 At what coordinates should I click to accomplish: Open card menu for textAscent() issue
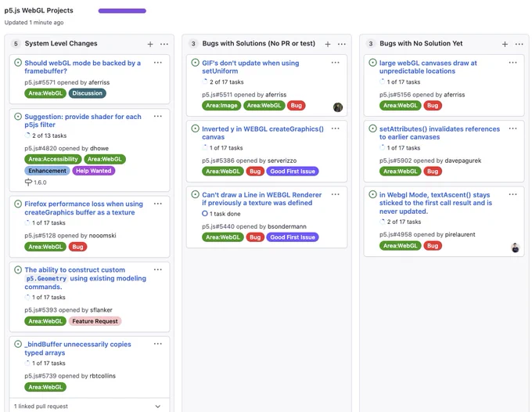[512, 194]
